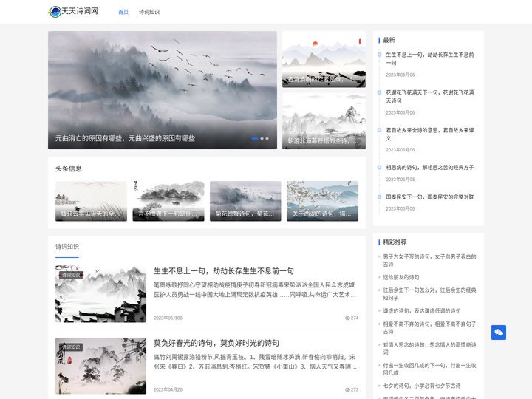Open latest item 君自故乡来全诗的意思

(429, 134)
